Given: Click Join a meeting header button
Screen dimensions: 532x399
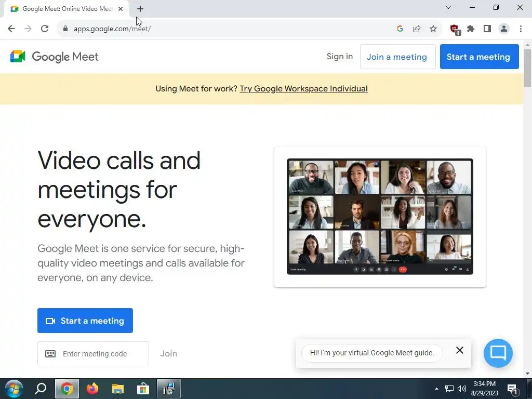Looking at the screenshot, I should click(x=397, y=57).
